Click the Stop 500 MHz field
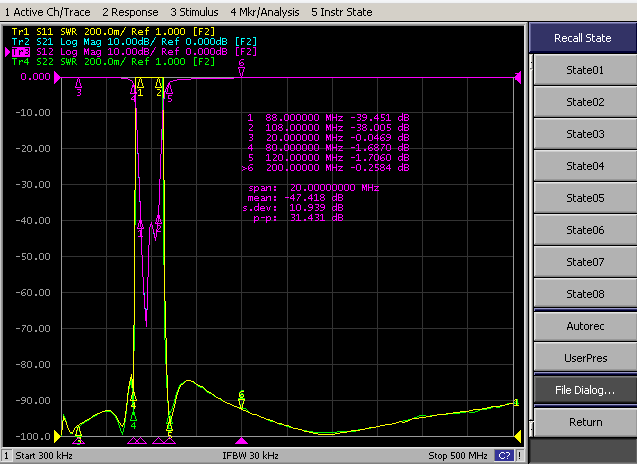Image resolution: width=637 pixels, height=464 pixels. 458,455
